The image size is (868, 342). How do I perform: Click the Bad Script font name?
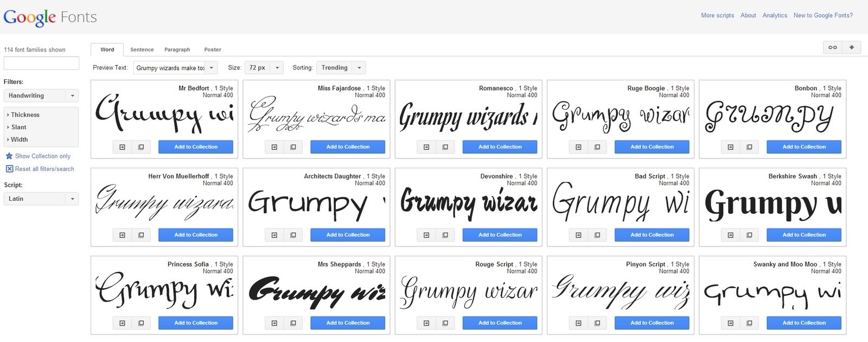pos(650,176)
